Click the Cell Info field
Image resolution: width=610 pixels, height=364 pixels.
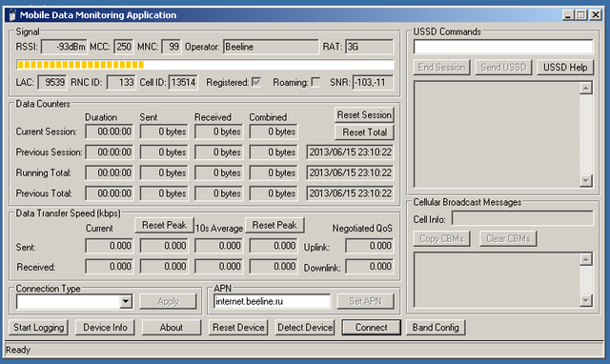(x=522, y=218)
